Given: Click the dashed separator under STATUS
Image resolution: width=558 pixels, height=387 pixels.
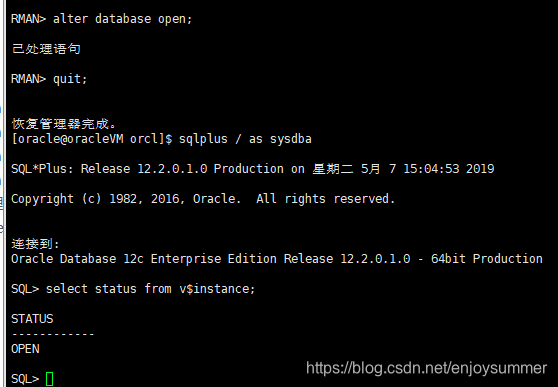Looking at the screenshot, I should pyautogui.click(x=53, y=334).
